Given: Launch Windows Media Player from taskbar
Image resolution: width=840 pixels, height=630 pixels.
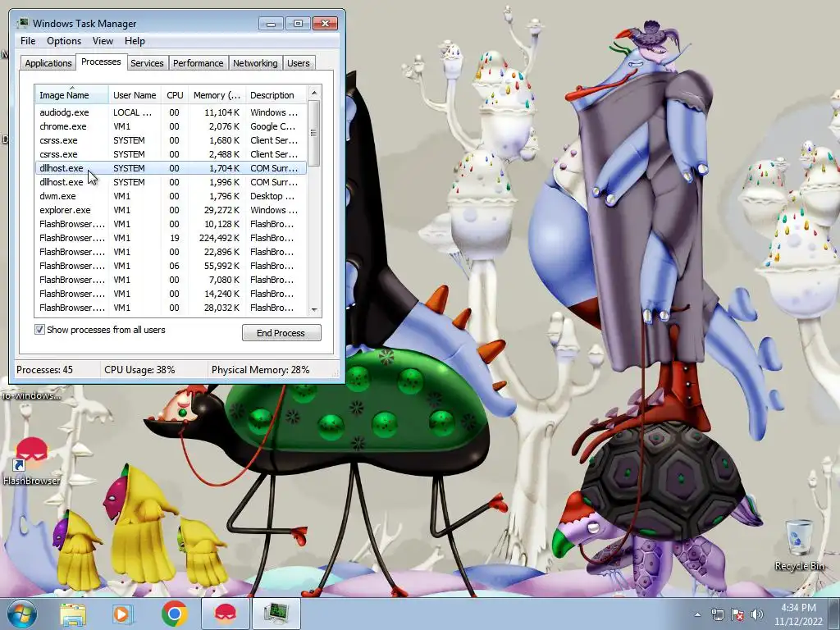Looking at the screenshot, I should 122,614.
